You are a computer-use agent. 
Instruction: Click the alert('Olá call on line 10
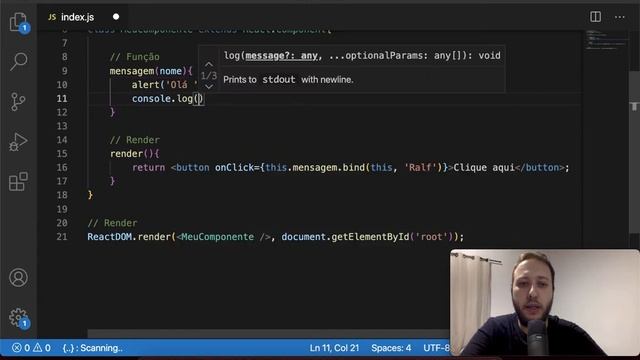click(165, 84)
